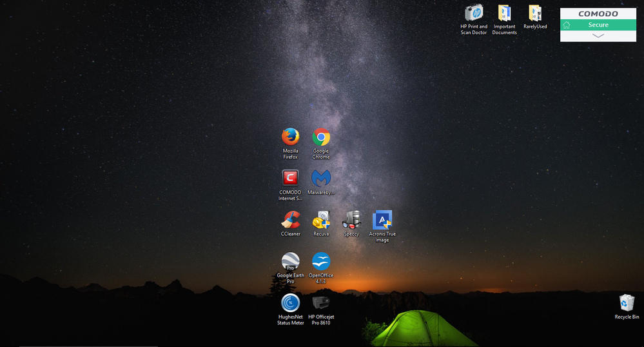The width and height of the screenshot is (644, 347).
Task: Select the OpenOffice 4.1.3 shortcut
Action: pos(321,261)
